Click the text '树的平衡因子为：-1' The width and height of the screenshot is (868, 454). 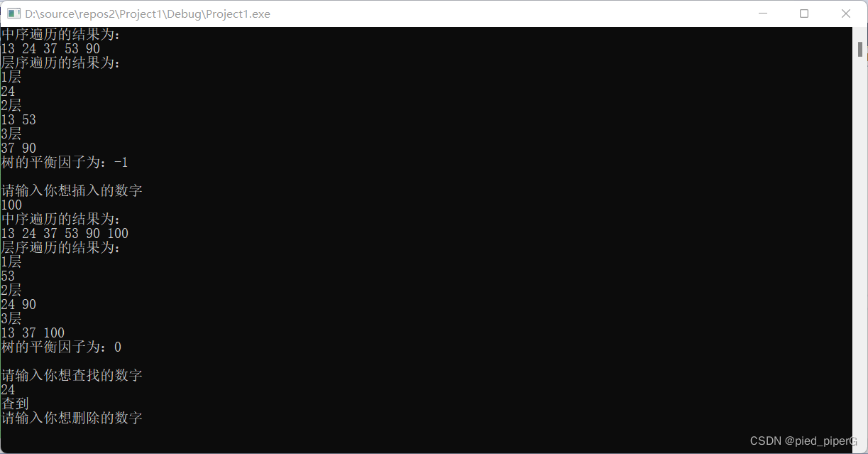65,163
